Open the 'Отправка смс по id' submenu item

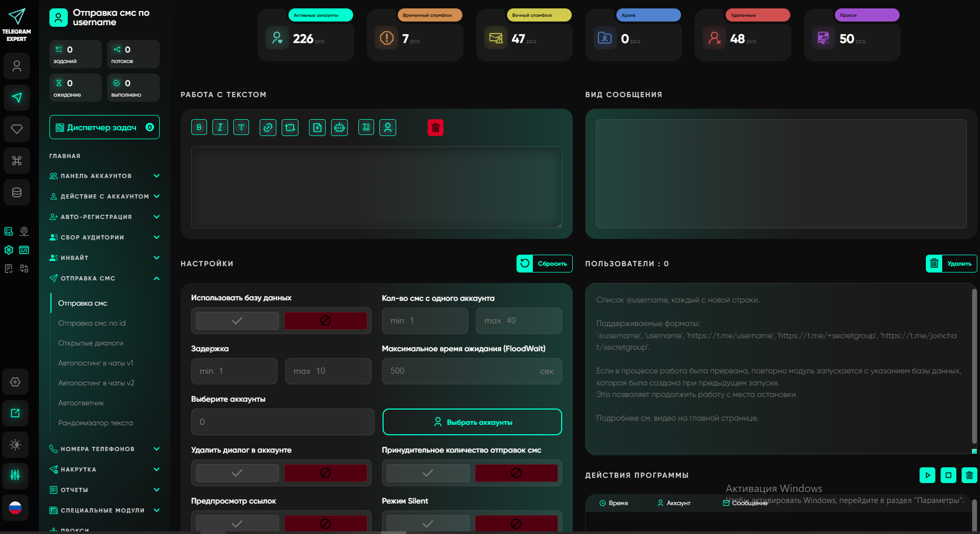tap(92, 323)
